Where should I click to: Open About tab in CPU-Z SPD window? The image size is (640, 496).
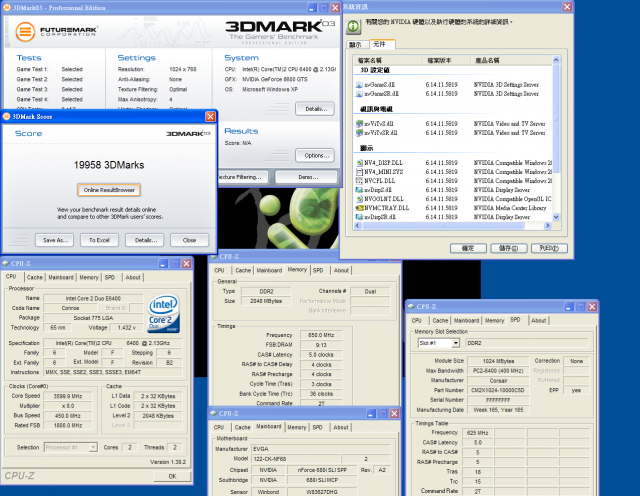click(x=539, y=321)
